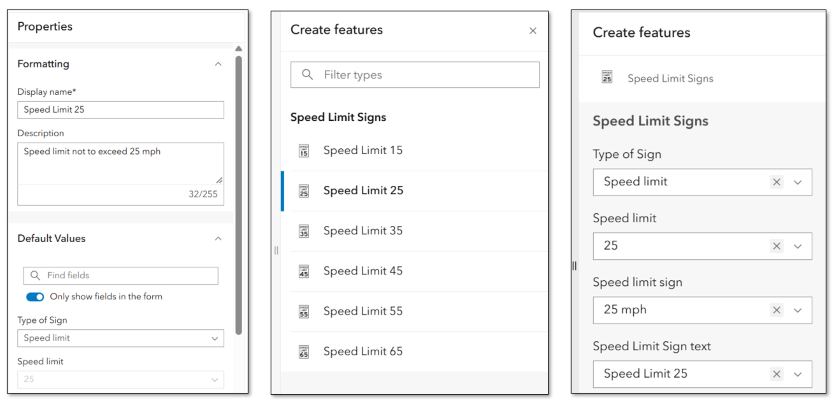Image resolution: width=836 pixels, height=400 pixels.
Task: Select the Speed Limit 25 template
Action: point(414,191)
